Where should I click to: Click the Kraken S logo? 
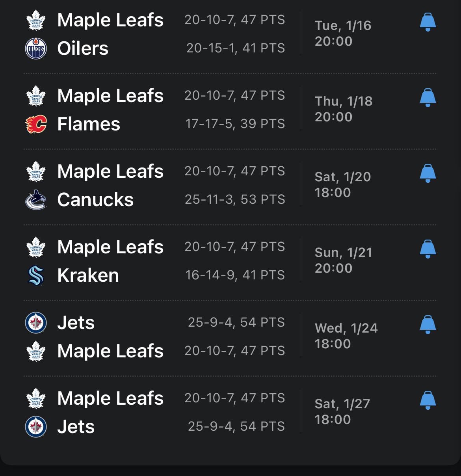click(x=36, y=275)
